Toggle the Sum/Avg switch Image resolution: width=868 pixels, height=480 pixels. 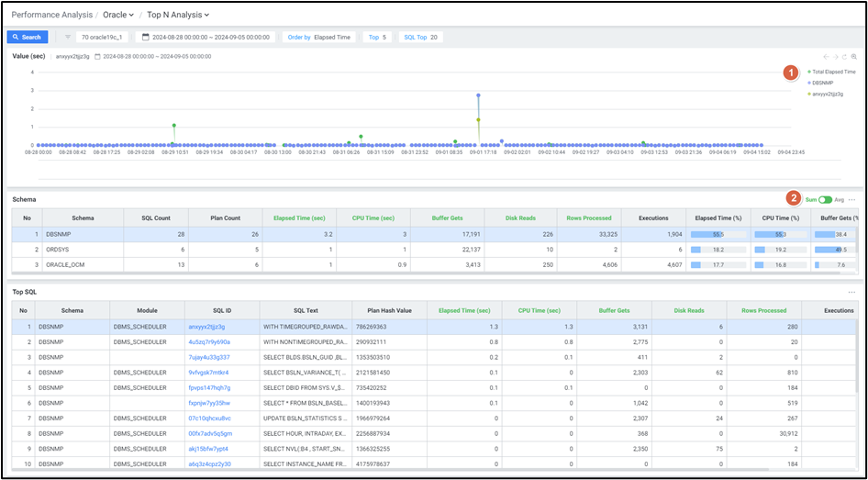(x=825, y=199)
